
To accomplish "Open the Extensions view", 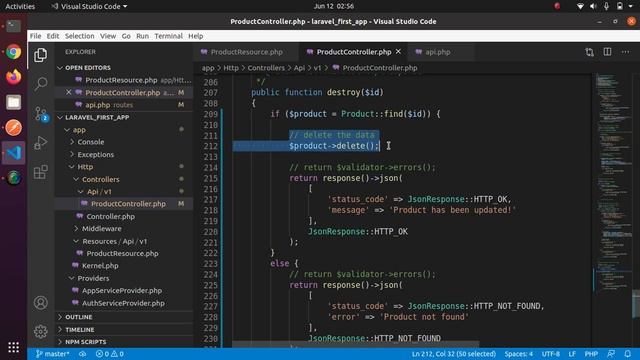I will (x=40, y=172).
